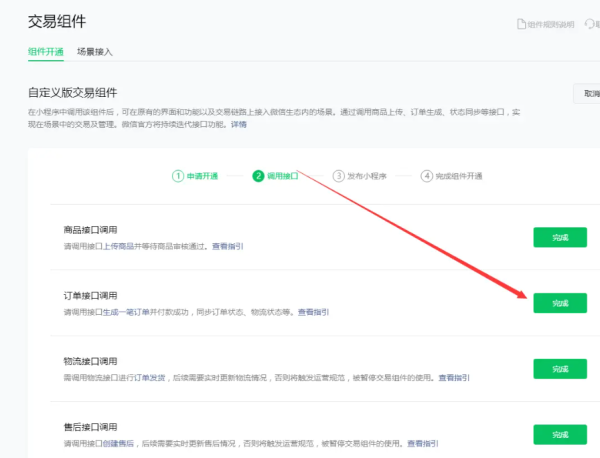
Task: Open the 详情 link in the description
Action: [238, 125]
